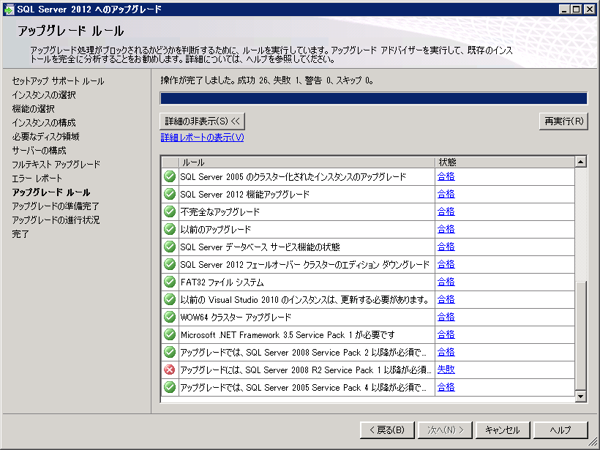Click green check icon beside 以前のアップグレード
The image size is (600, 450).
tap(170, 229)
